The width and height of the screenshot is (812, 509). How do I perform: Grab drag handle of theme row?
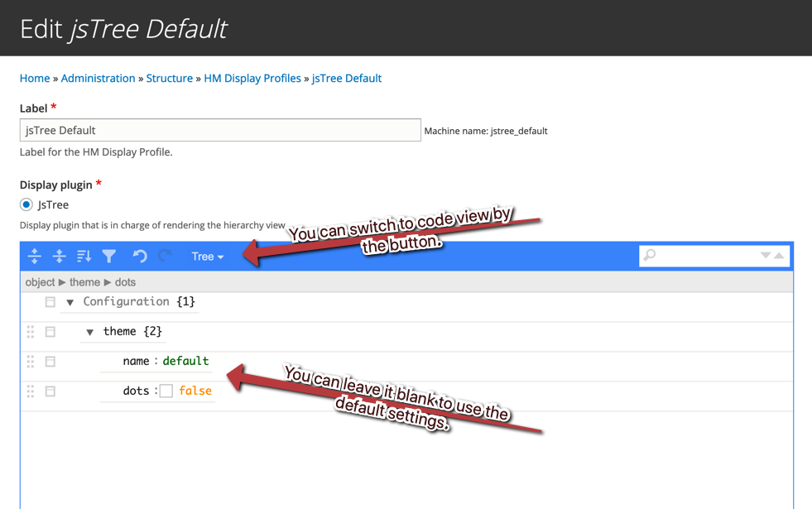[31, 332]
